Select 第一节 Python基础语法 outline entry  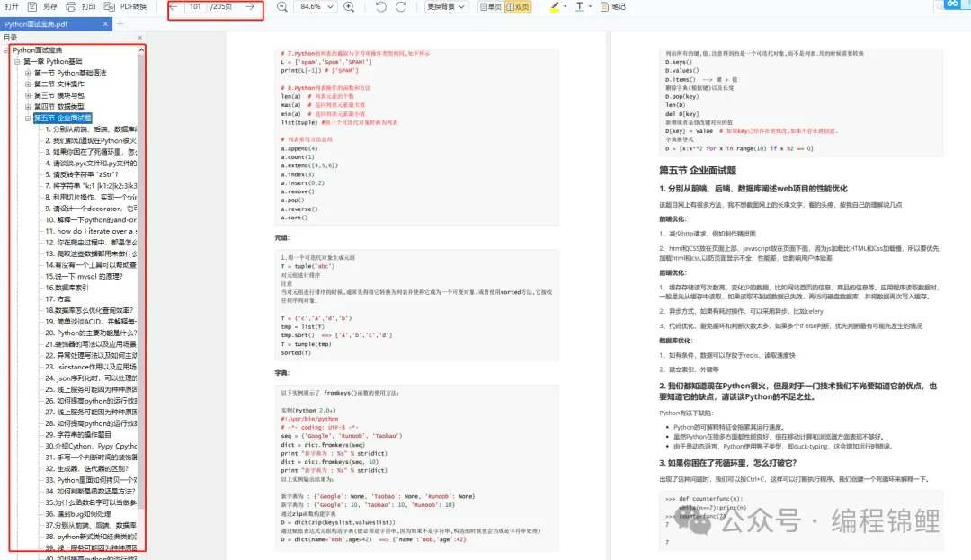(70, 73)
